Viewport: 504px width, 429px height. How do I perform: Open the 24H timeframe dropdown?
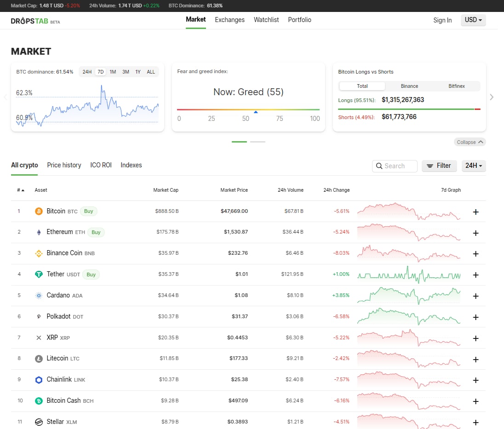[474, 166]
